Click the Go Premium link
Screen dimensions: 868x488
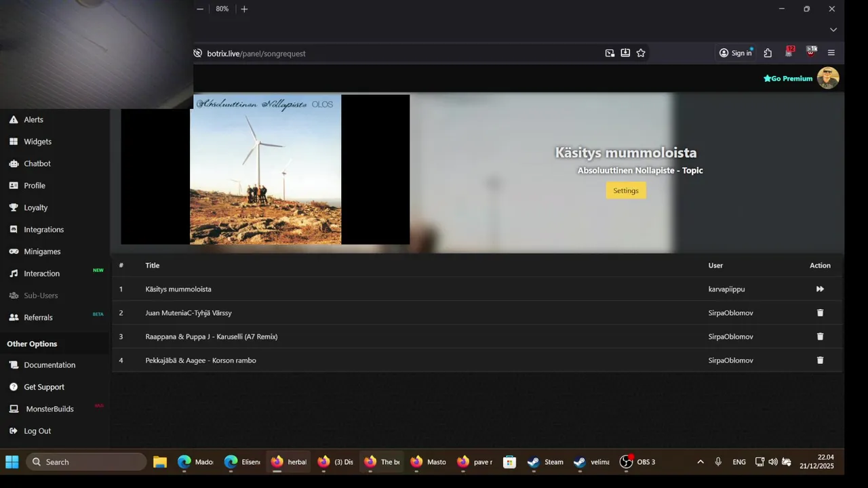click(788, 79)
